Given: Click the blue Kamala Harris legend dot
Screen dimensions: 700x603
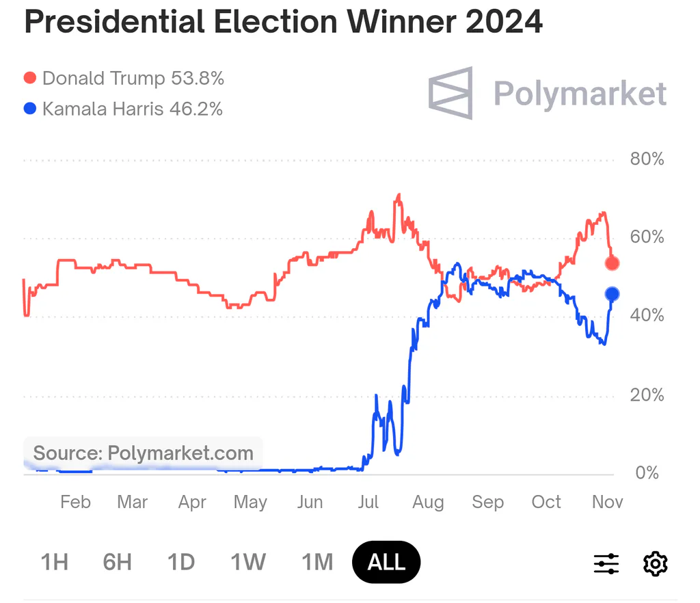Looking at the screenshot, I should pyautogui.click(x=30, y=109).
